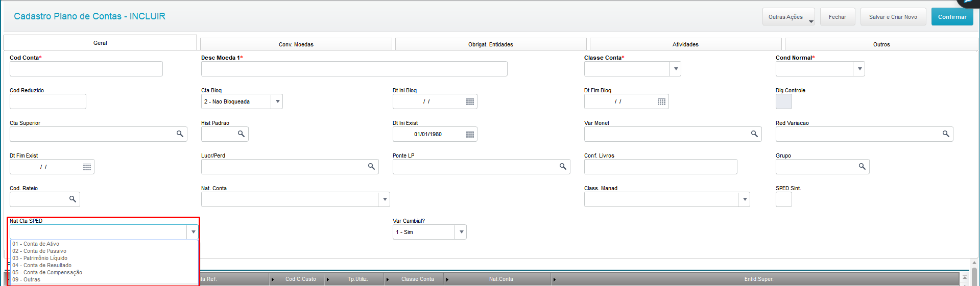Focus the Conf. Livros field
The width and height of the screenshot is (980, 286).
pos(661,167)
